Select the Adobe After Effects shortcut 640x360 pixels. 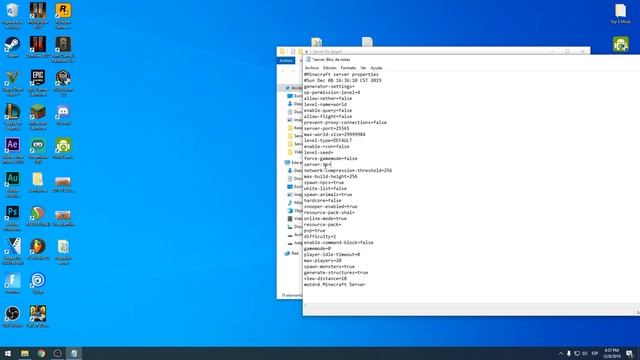click(x=12, y=151)
